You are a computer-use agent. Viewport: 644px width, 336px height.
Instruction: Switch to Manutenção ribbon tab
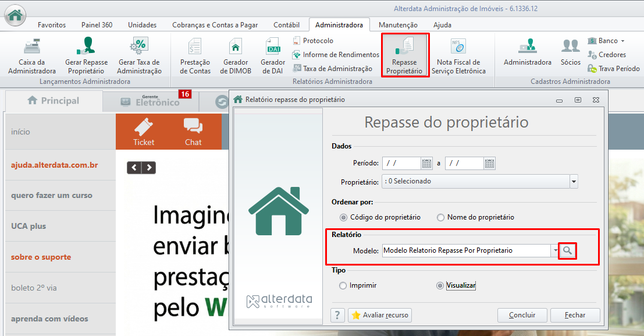click(398, 24)
